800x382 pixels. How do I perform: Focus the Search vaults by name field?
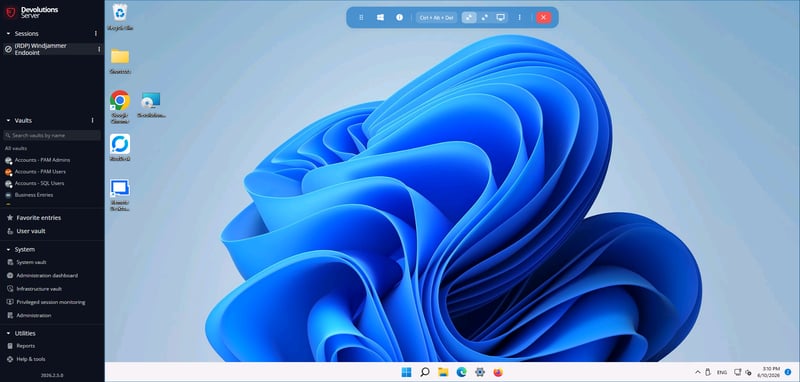(52, 135)
